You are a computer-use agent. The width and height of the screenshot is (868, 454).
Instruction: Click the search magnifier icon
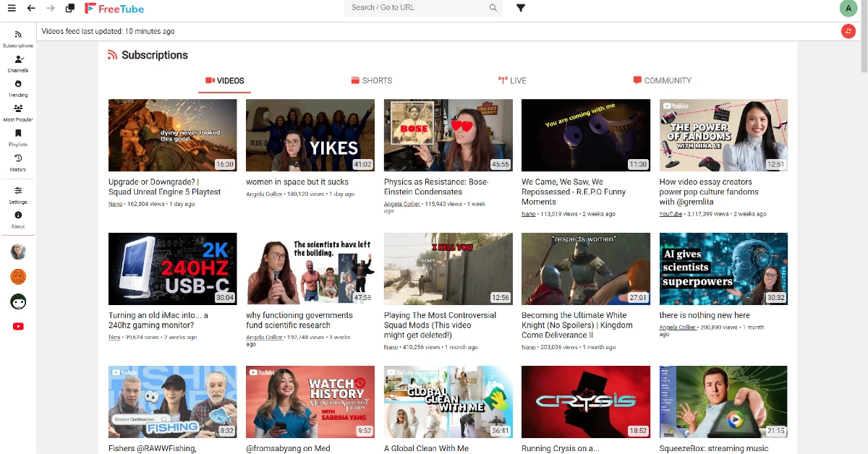tap(493, 8)
